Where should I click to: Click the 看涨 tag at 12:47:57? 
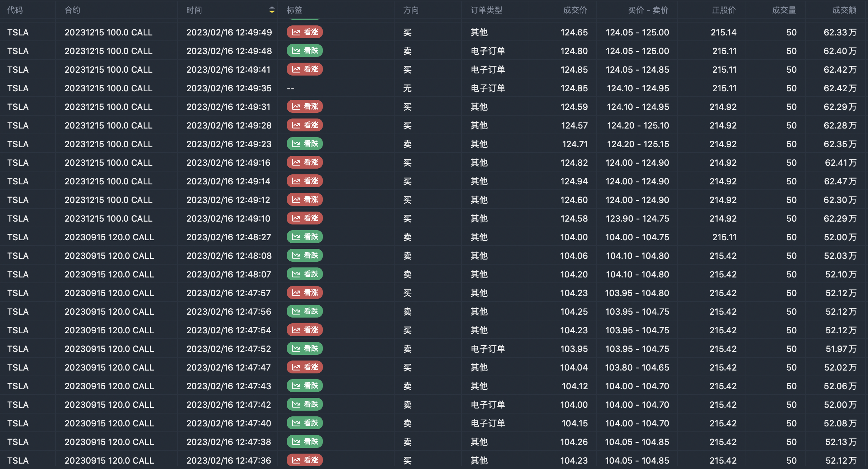305,293
